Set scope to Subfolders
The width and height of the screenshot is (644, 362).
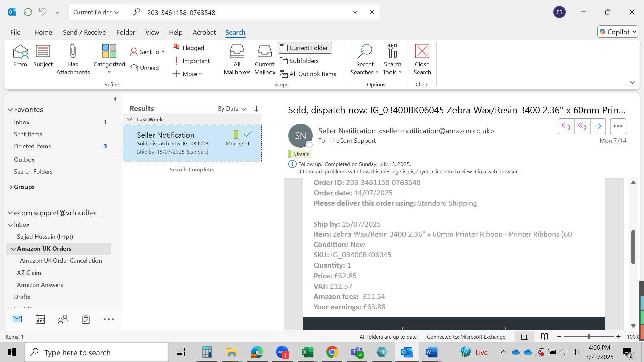(299, 61)
